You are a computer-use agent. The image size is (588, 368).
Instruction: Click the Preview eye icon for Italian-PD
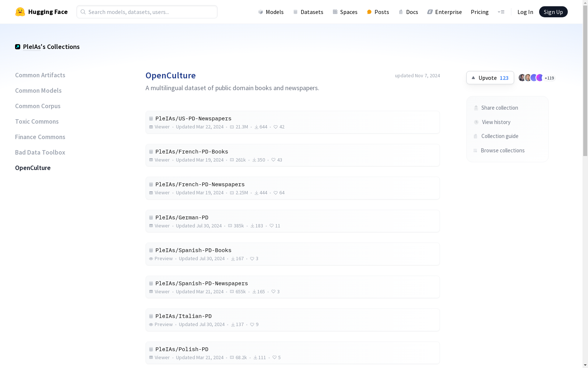151,325
